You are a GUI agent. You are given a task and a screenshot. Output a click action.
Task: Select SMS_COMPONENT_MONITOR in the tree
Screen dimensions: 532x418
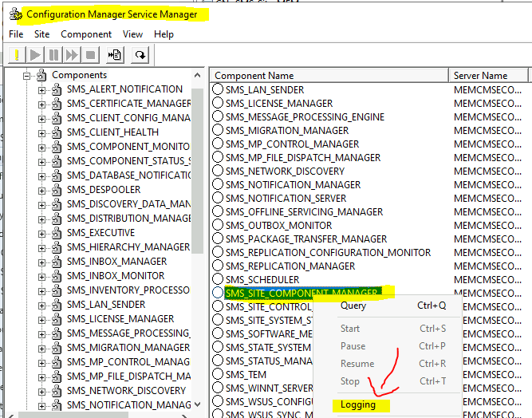[x=128, y=147]
